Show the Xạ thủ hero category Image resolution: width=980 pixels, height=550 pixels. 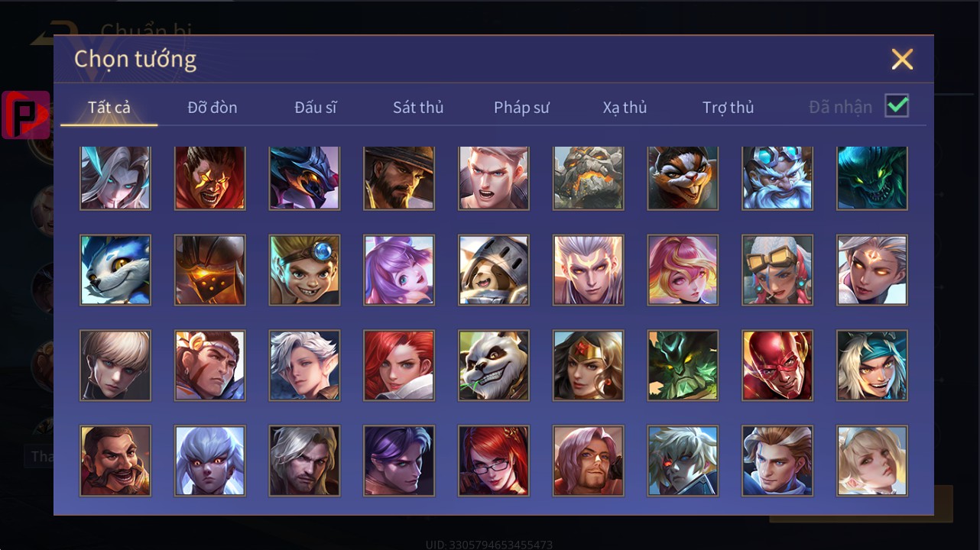pos(625,107)
